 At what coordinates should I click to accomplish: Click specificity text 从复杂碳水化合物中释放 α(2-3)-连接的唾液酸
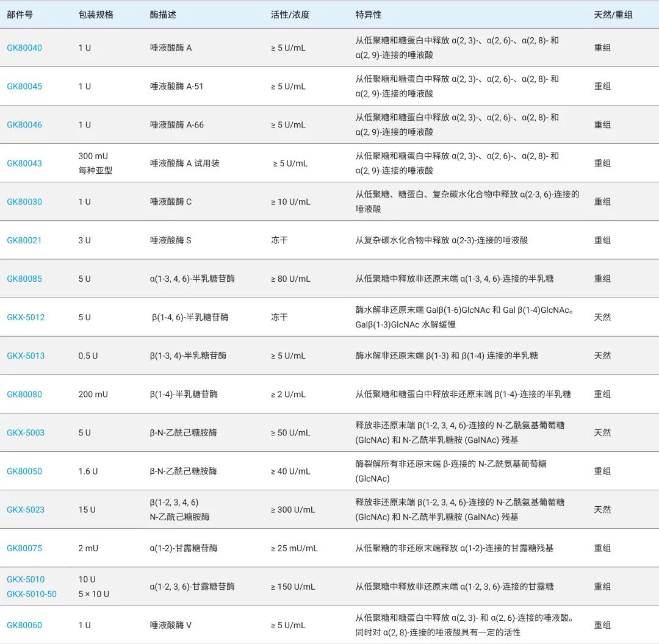coord(442,240)
